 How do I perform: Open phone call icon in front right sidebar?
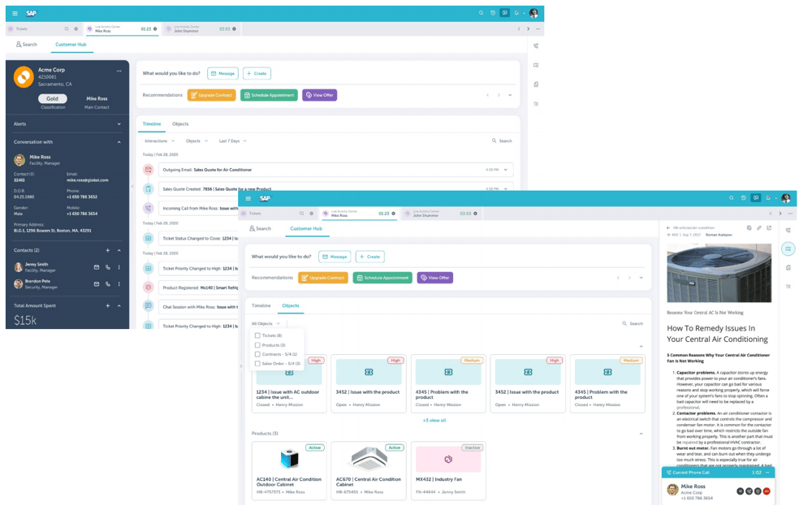(788, 230)
